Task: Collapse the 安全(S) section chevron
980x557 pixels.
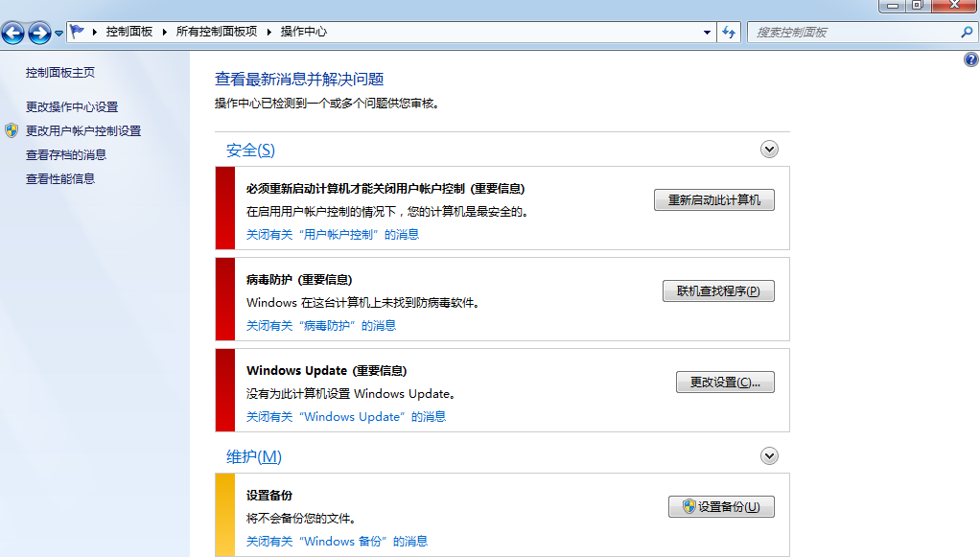Action: click(769, 150)
